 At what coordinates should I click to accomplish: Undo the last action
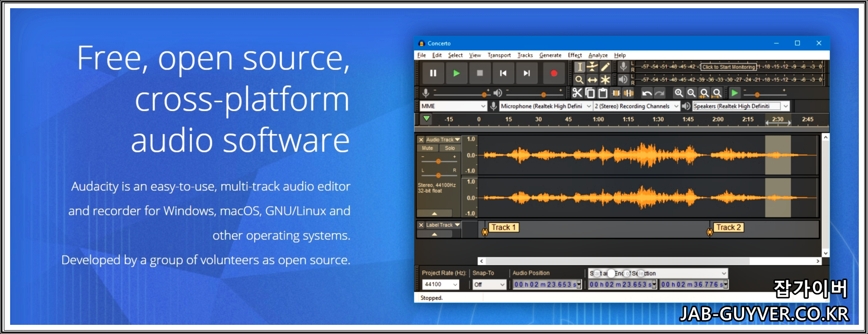coord(647,93)
